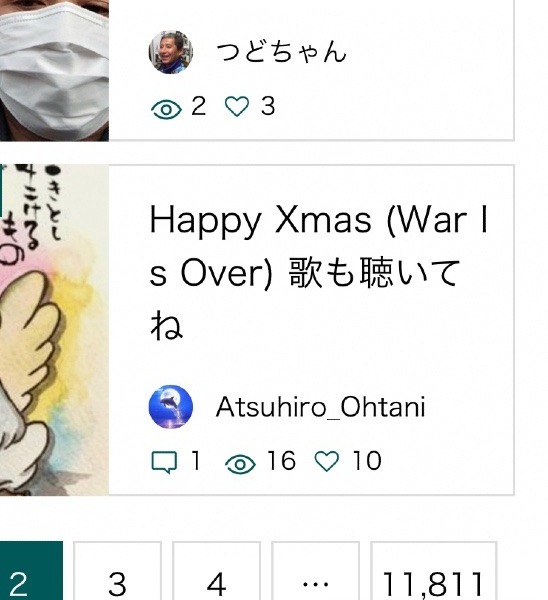Like the Happy Xmas post heart icon
This screenshot has width=548, height=600.
click(326, 461)
